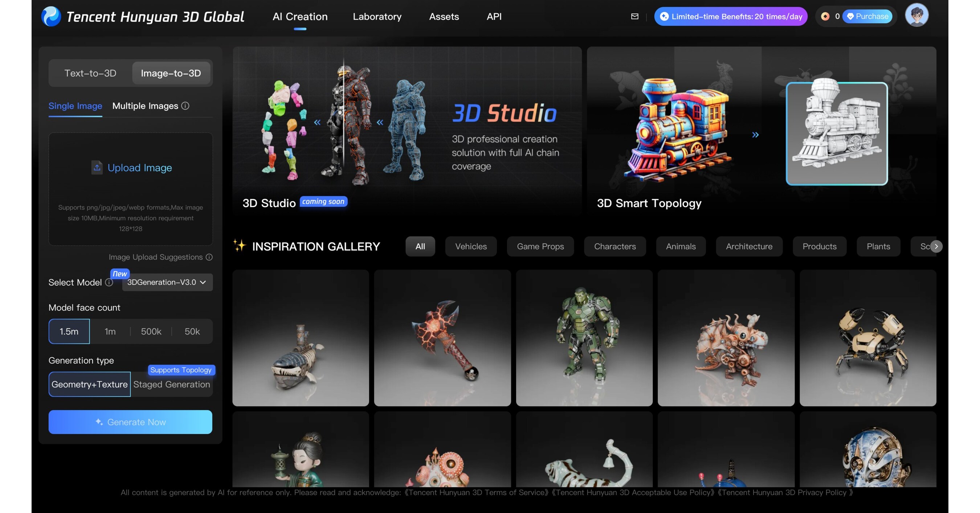Select the 1m face count option

tap(110, 331)
